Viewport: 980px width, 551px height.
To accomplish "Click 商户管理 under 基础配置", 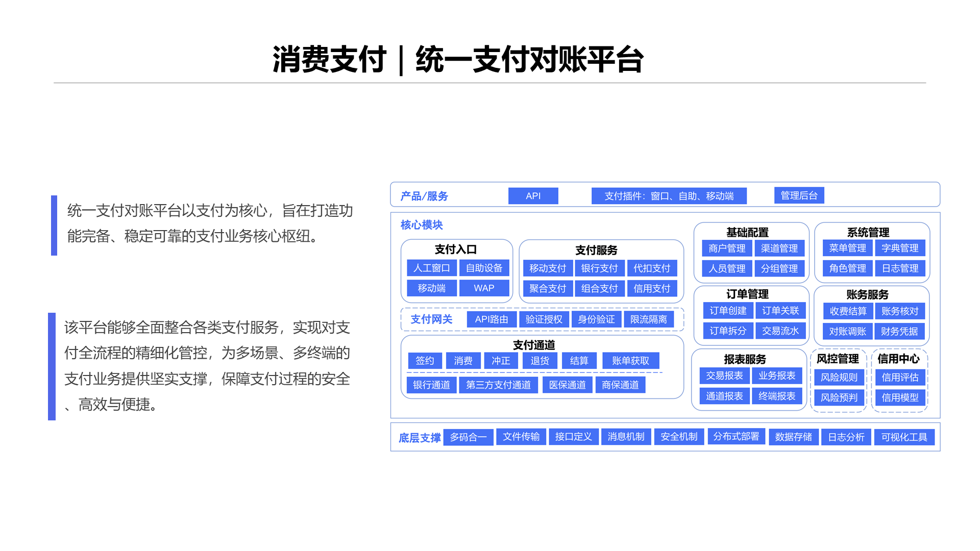I will click(726, 248).
